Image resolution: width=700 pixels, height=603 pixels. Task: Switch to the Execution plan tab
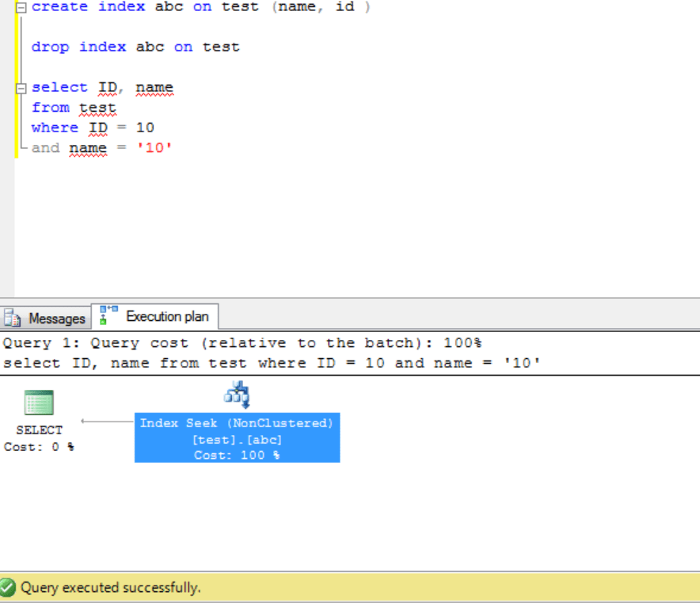tap(155, 317)
